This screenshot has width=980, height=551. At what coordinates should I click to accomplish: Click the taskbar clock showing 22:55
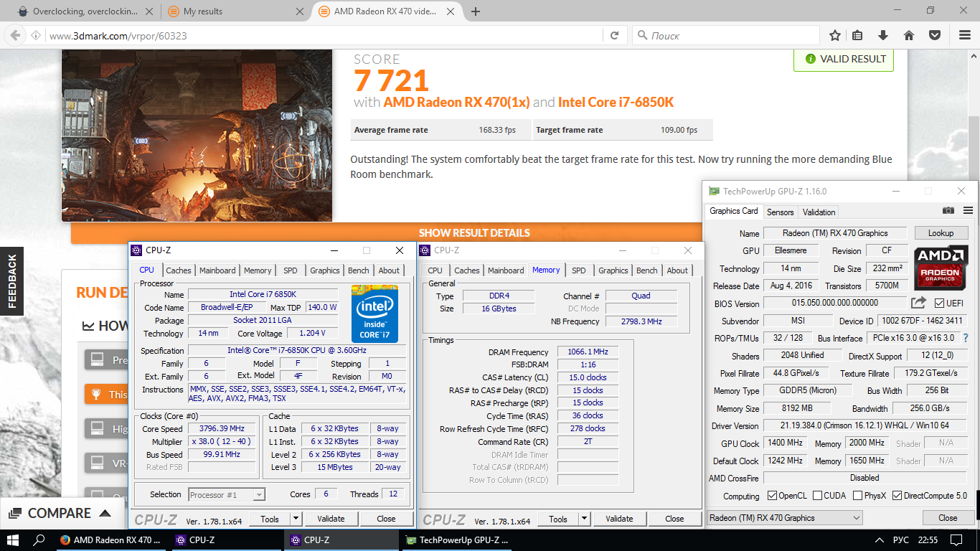tap(928, 540)
